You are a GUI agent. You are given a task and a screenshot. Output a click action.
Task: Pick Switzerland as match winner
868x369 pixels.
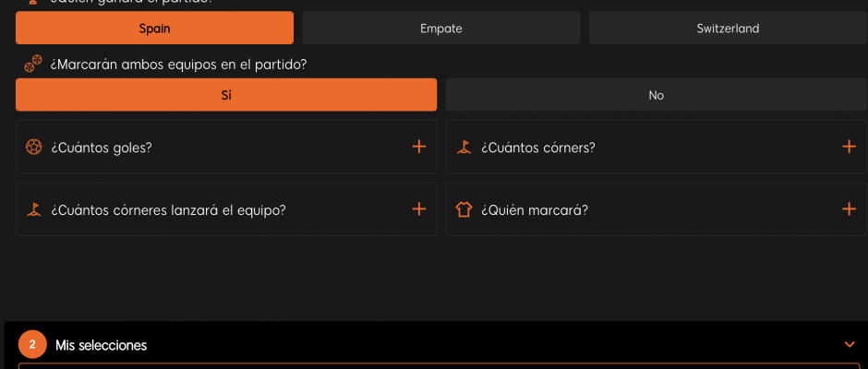point(728,28)
